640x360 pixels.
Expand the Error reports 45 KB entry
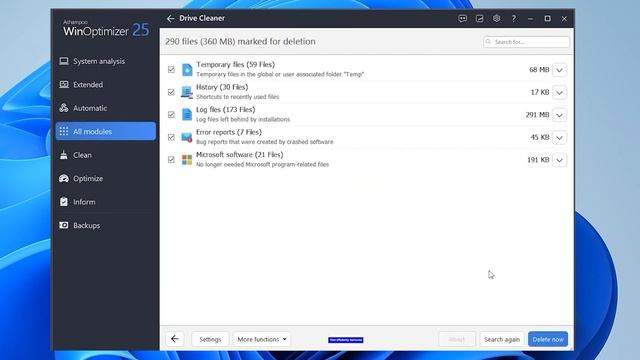[560, 138]
